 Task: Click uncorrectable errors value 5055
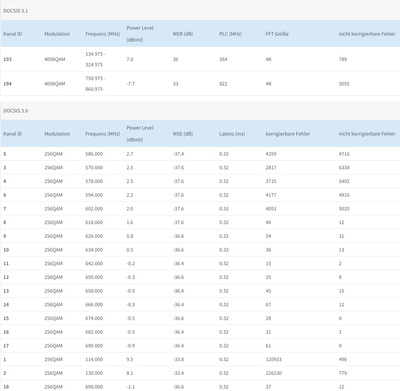click(344, 84)
